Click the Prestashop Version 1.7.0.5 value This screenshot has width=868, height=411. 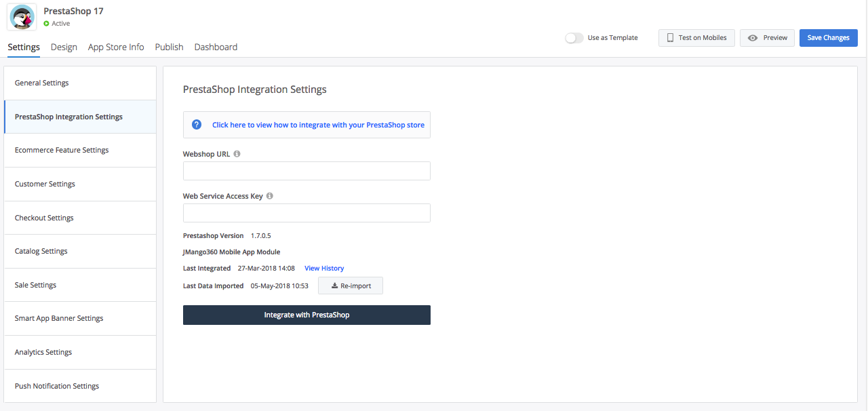261,236
